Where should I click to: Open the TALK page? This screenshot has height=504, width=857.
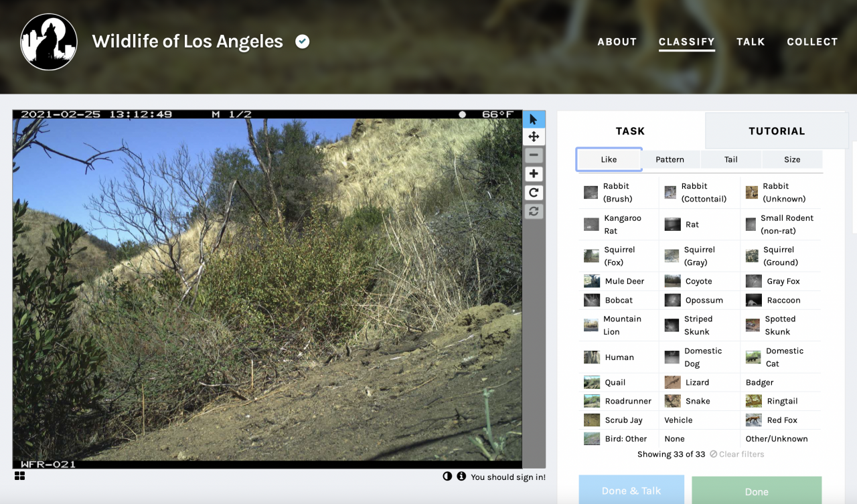click(x=751, y=41)
